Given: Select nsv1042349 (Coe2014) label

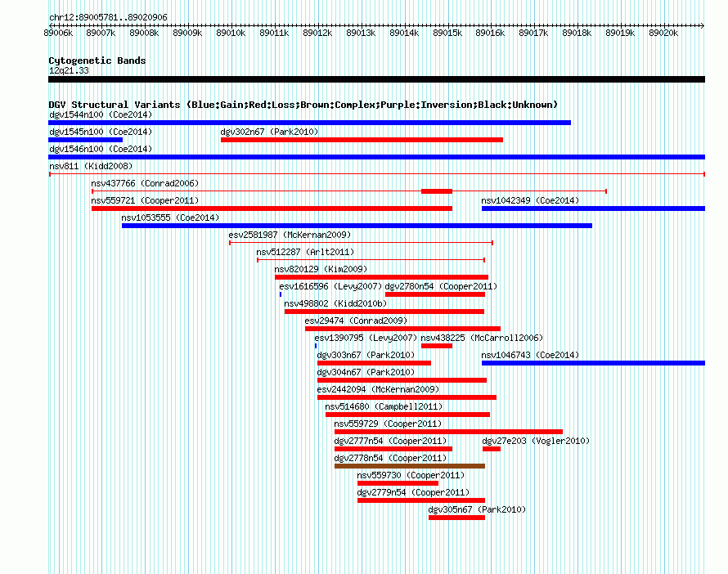Looking at the screenshot, I should tap(530, 200).
